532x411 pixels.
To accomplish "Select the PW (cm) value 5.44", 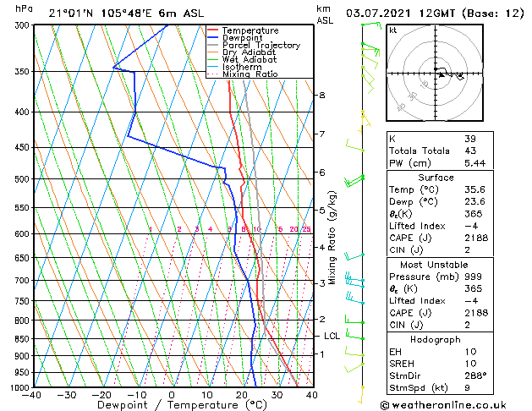I will coord(475,163).
